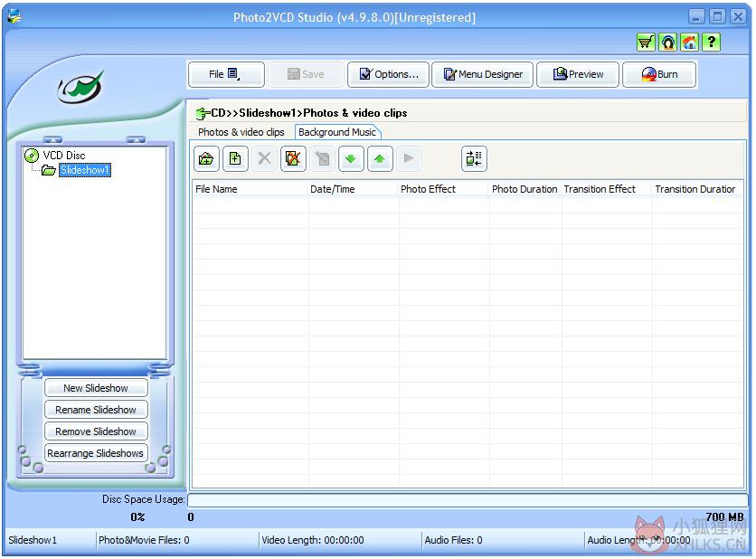
Task: Click the Save button
Action: 306,74
